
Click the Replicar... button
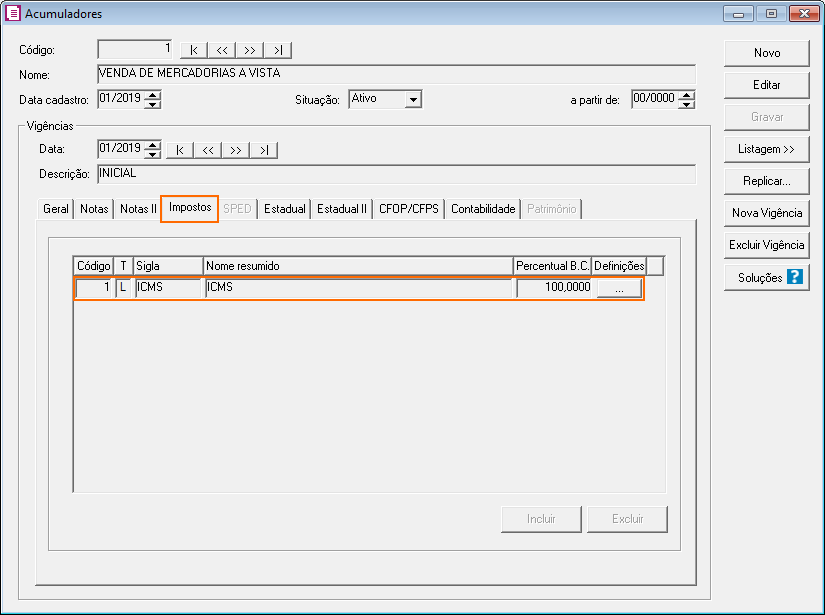[x=767, y=182]
